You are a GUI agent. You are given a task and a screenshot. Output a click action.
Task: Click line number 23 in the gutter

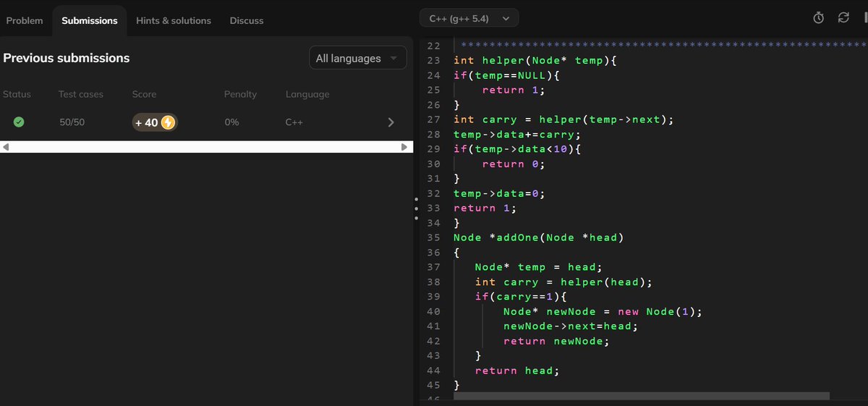(x=433, y=60)
